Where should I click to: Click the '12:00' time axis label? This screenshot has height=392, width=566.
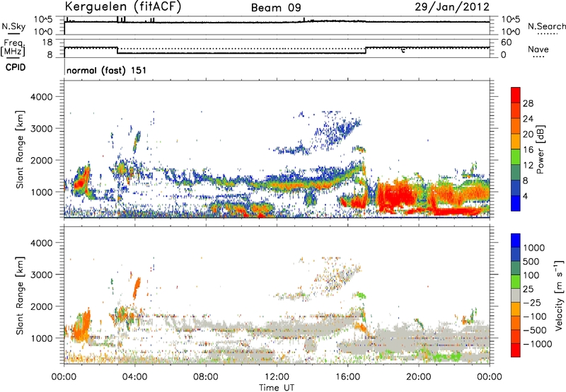tap(277, 377)
